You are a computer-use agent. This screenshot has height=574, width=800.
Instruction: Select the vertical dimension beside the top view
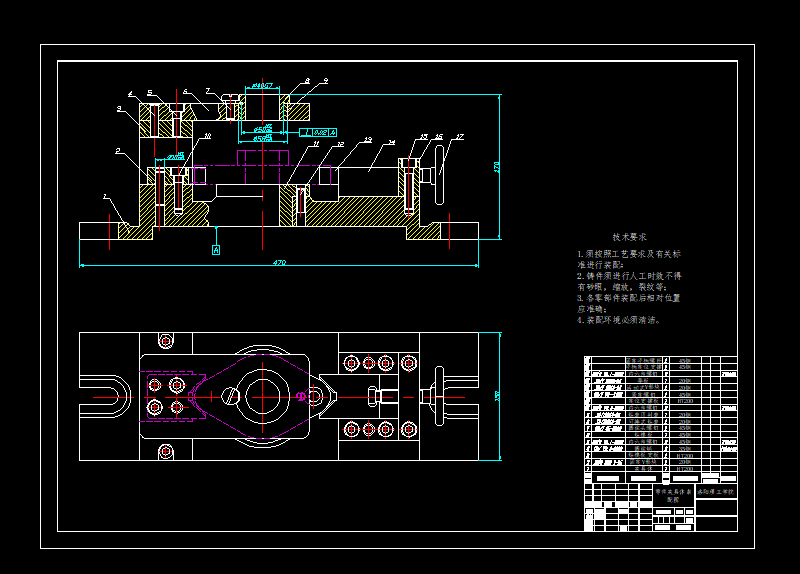pyautogui.click(x=498, y=395)
